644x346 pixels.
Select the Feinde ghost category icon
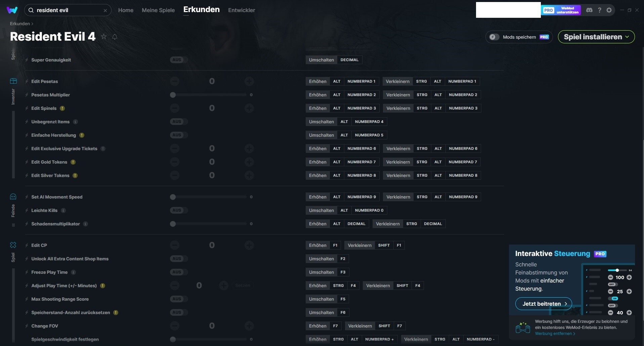click(13, 197)
